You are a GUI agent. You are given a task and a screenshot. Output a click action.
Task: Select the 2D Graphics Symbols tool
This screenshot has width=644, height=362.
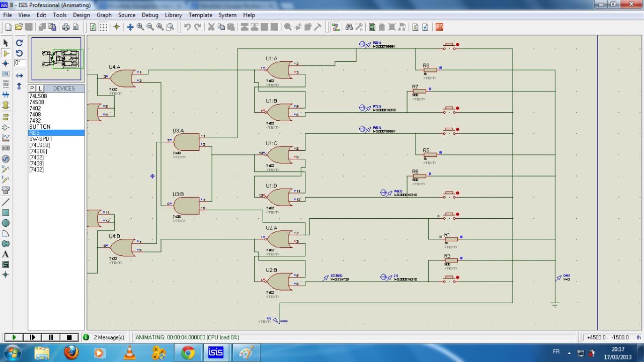[x=6, y=264]
